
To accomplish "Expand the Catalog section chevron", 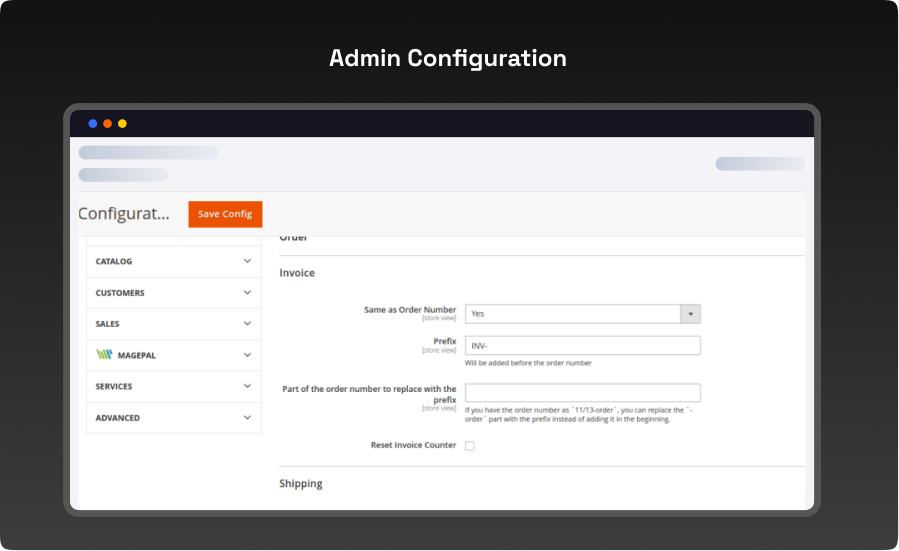I will (x=247, y=261).
